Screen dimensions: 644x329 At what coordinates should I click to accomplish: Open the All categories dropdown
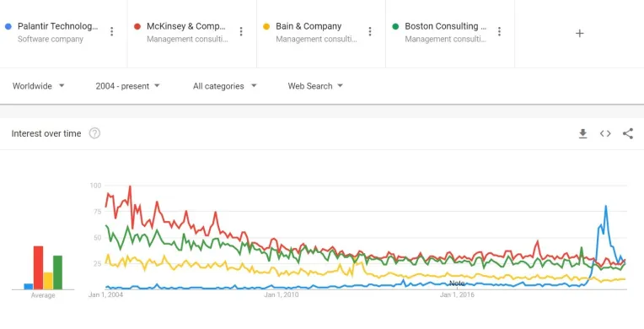(x=225, y=86)
